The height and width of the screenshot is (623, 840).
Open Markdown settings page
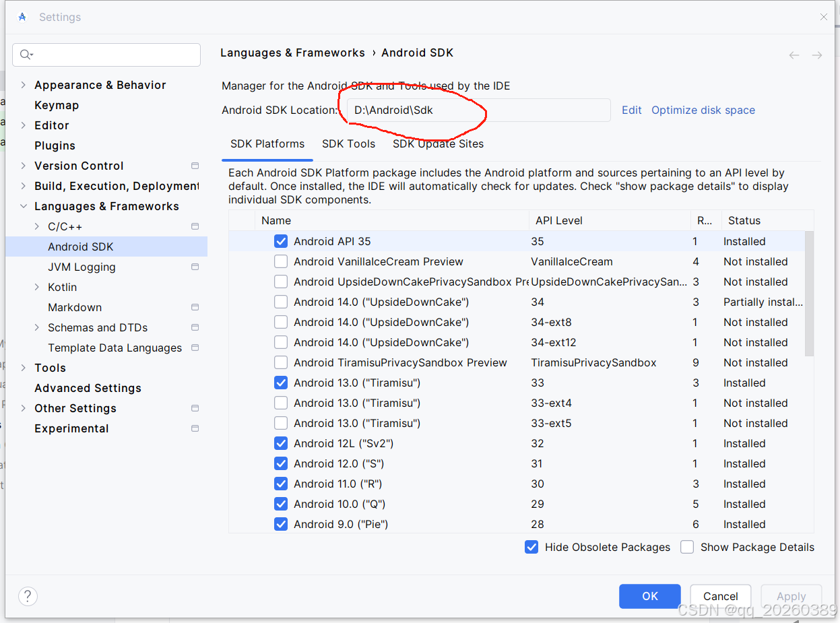click(75, 307)
